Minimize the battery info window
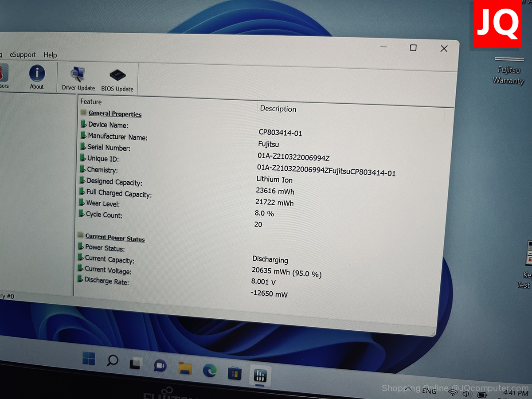 pos(383,46)
